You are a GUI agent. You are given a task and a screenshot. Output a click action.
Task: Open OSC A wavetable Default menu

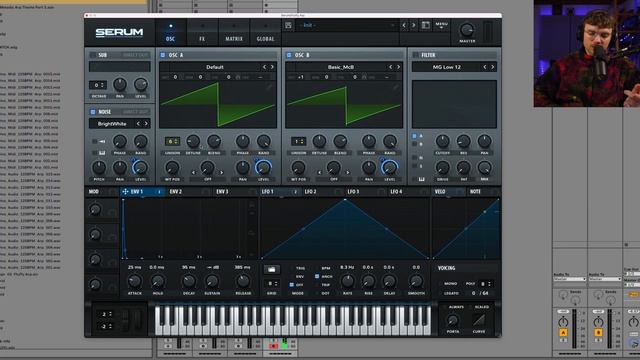(x=215, y=67)
